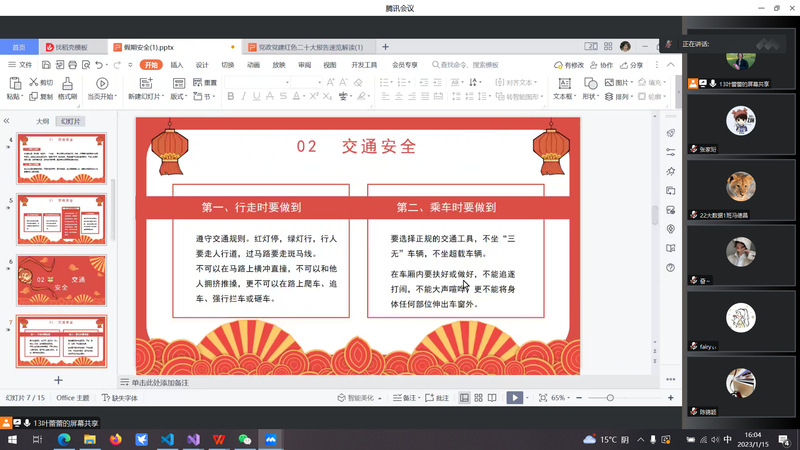Open the Animation (动画) ribbon tab
This screenshot has height=450, width=800.
(253, 65)
